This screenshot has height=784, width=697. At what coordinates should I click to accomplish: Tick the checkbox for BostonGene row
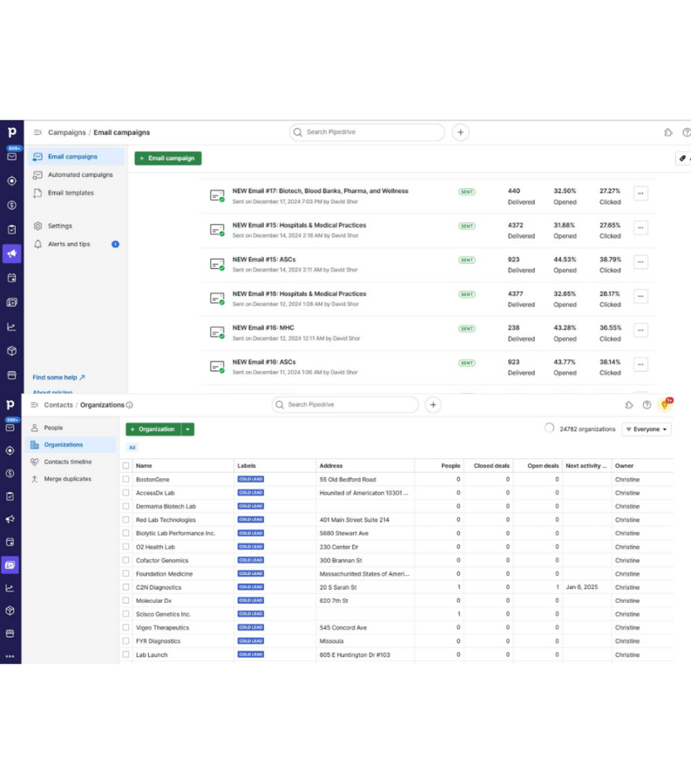[126, 479]
